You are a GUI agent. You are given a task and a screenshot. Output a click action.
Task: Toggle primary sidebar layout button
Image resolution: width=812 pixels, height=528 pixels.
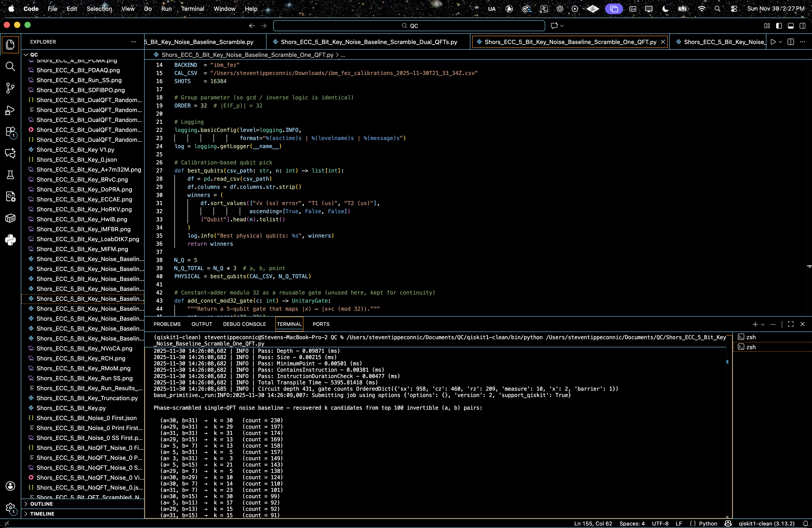click(779, 26)
